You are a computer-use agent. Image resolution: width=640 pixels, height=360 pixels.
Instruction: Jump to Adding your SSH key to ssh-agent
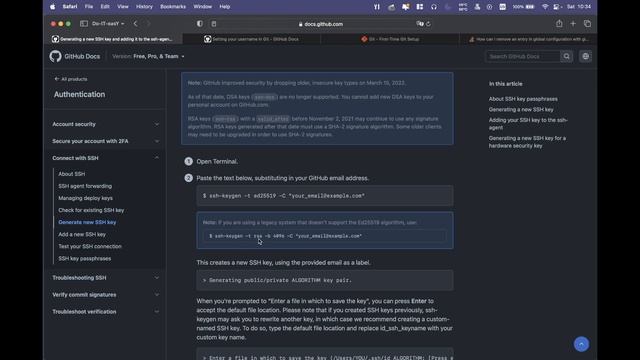[x=528, y=124]
